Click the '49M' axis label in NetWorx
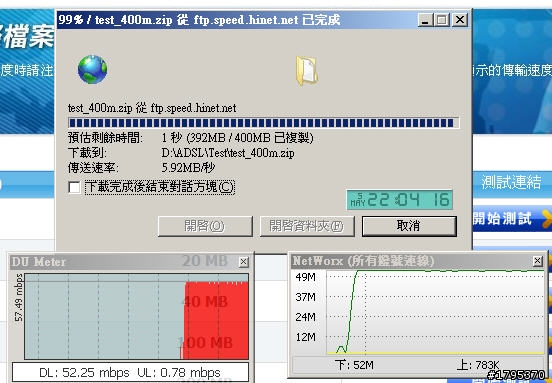The height and width of the screenshot is (383, 552). 305,277
